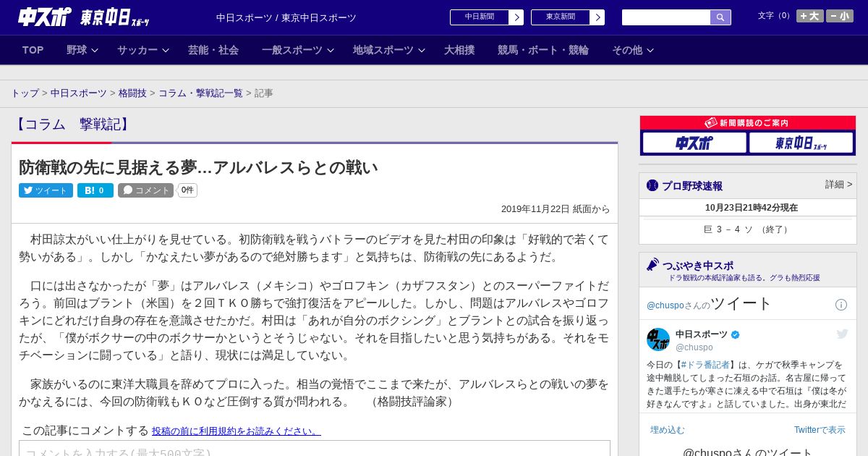
Task: Go to 中日スポーツ breadcrumb link
Action: tap(79, 93)
